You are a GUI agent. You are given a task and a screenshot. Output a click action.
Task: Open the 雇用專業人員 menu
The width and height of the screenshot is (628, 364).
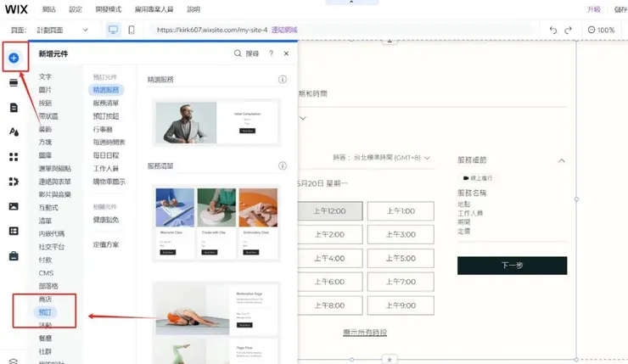point(154,9)
